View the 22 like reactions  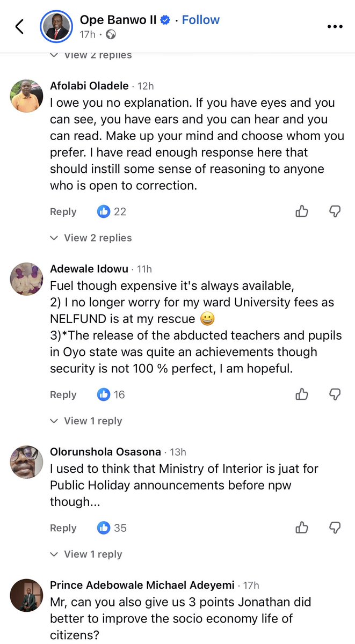(x=112, y=211)
